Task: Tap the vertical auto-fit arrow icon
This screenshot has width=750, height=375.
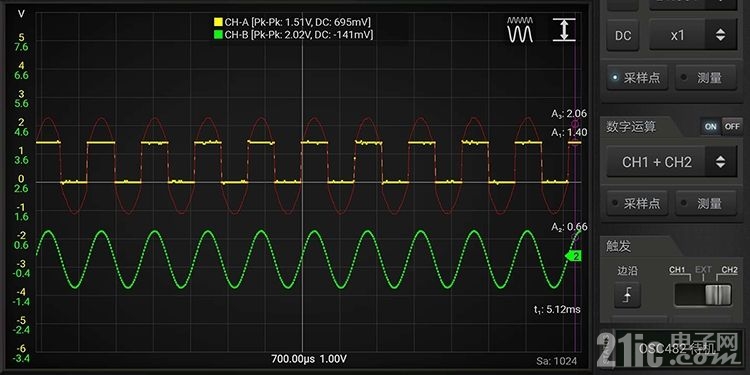Action: (564, 30)
